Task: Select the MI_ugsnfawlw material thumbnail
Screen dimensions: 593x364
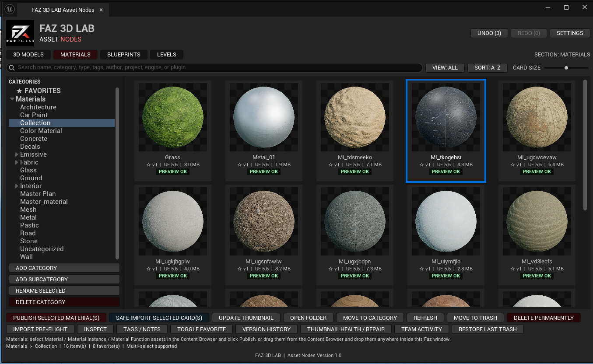Action: tap(264, 221)
